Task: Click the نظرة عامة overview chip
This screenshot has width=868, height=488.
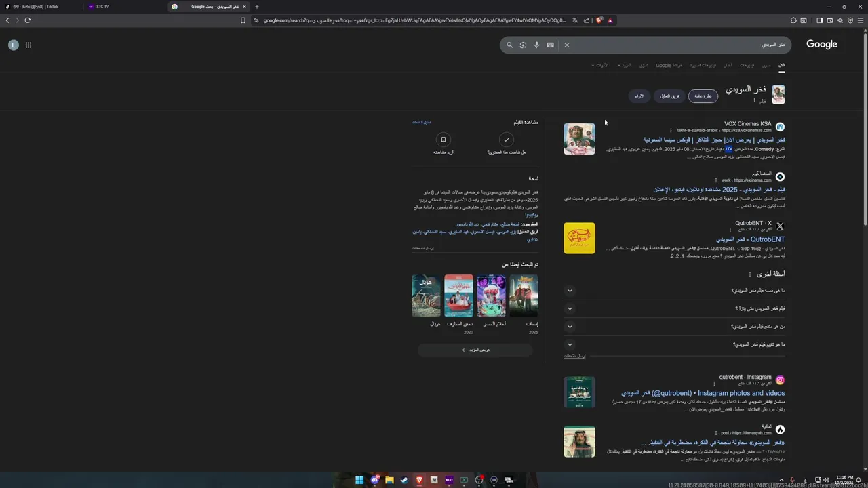Action: tap(703, 96)
